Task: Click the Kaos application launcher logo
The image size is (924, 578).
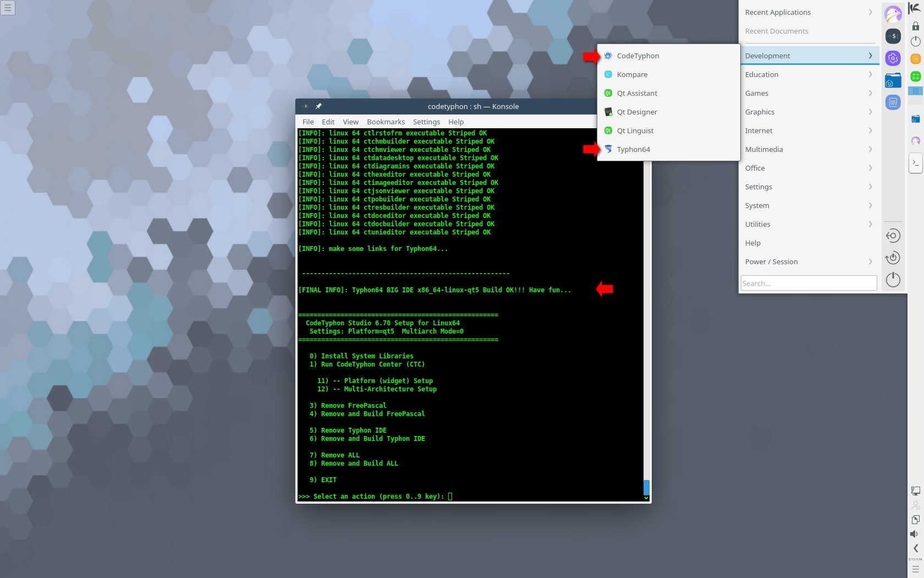Action: (915, 8)
